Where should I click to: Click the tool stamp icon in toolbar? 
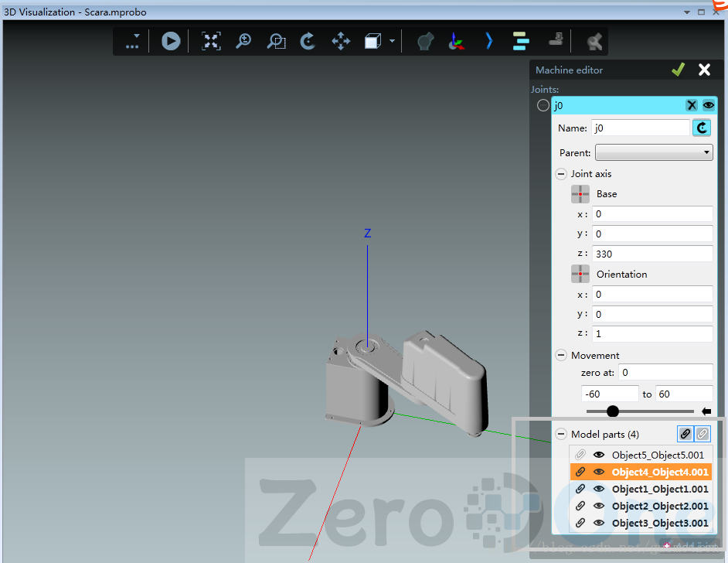click(556, 40)
